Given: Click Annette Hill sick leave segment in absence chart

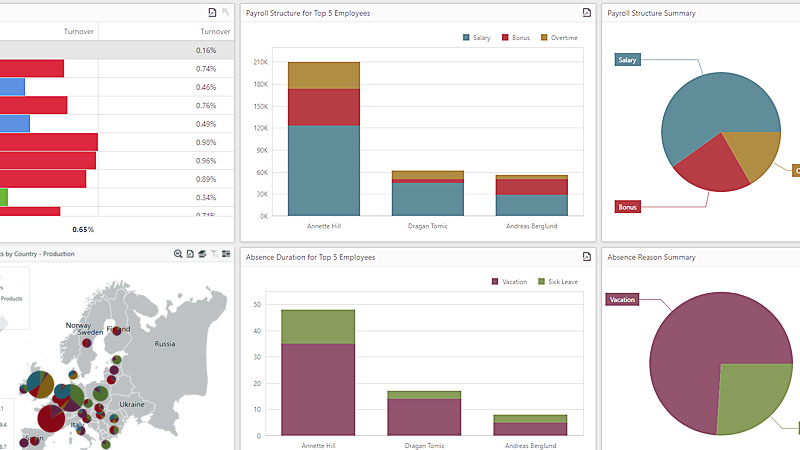Looking at the screenshot, I should 318,327.
